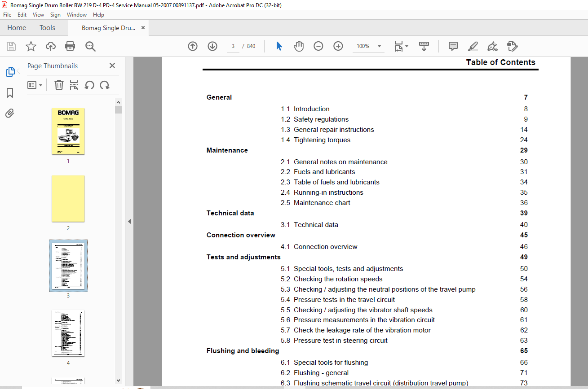This screenshot has width=588, height=389.
Task: Click thumbnails scrollbar down arrow
Action: click(118, 380)
